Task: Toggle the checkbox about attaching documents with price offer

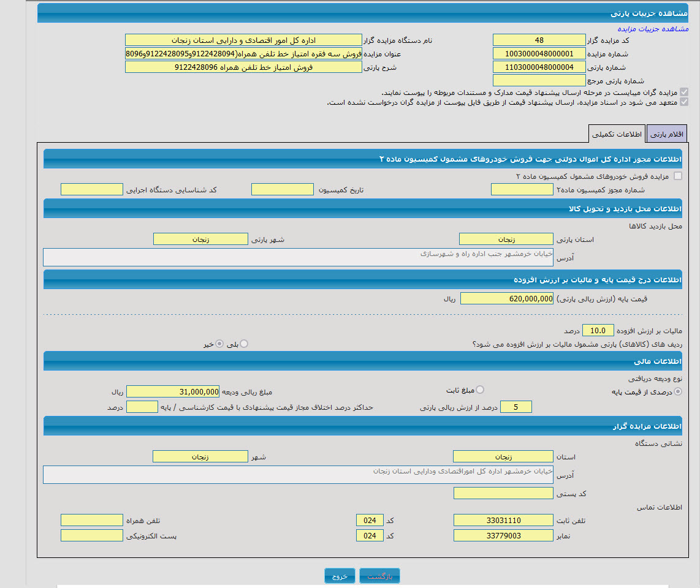Action: (684, 92)
